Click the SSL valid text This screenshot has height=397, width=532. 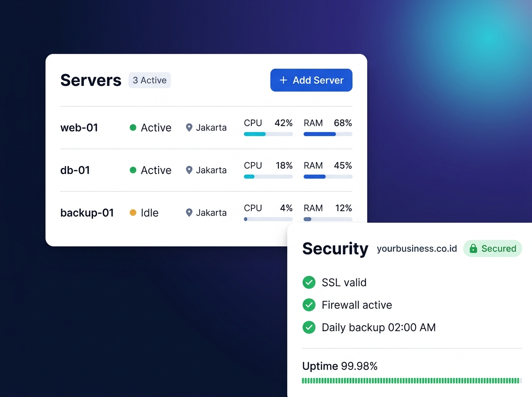click(x=344, y=282)
